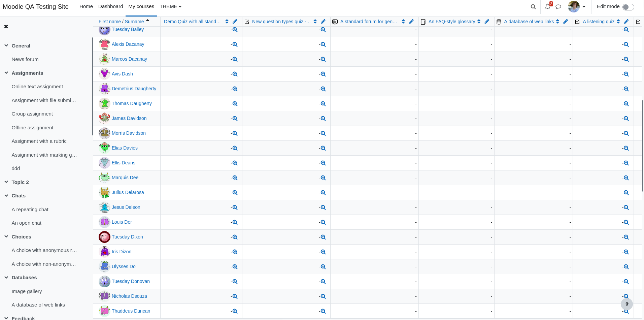Sort by New question types quiz arrows

pos(315,22)
